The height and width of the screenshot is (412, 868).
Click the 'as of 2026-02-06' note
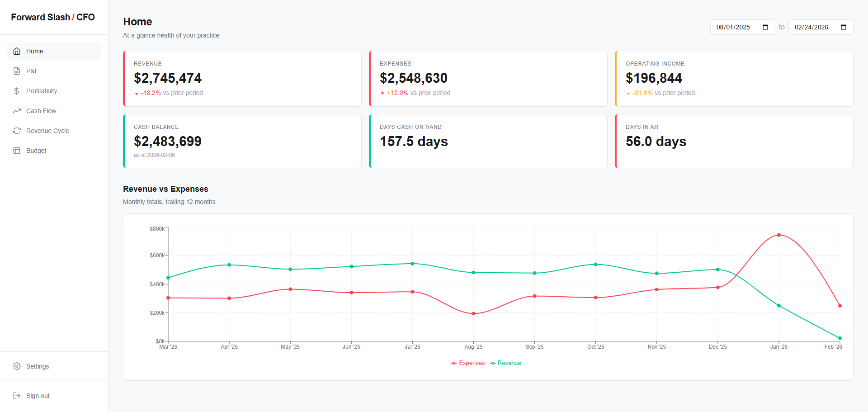[x=154, y=155]
